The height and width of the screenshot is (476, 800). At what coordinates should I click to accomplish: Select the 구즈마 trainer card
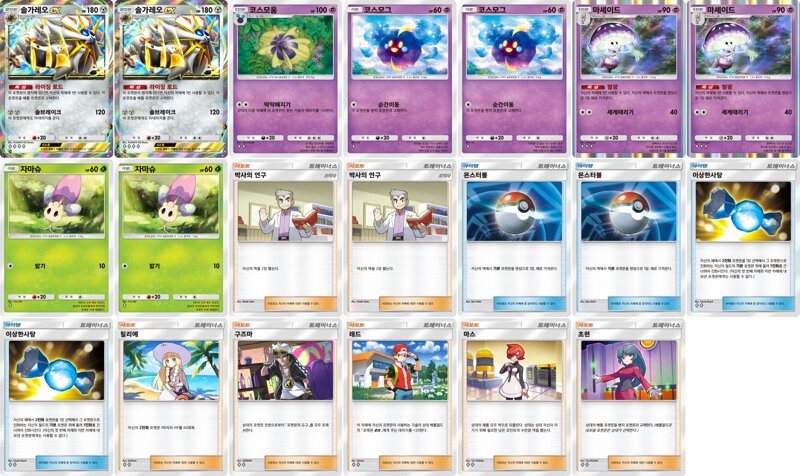285,396
